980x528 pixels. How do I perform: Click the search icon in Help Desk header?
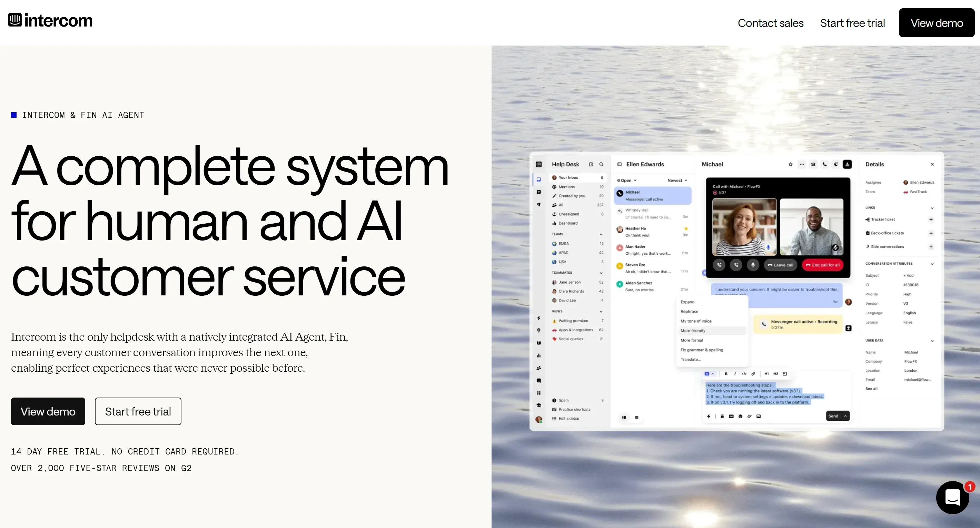[602, 165]
